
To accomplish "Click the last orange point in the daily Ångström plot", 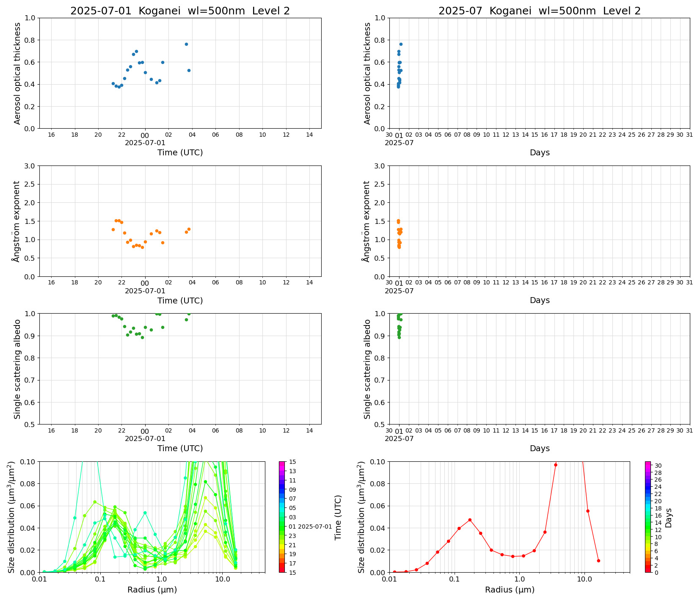I will tap(189, 229).
